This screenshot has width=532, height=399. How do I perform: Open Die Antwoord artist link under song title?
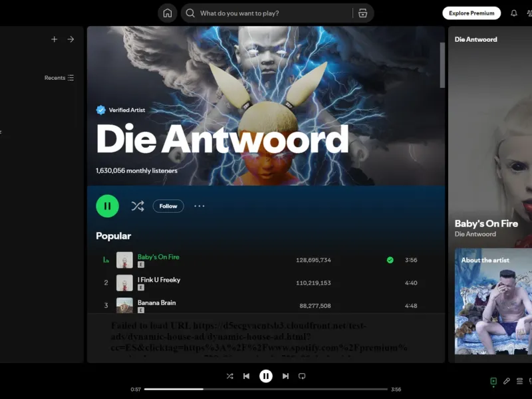475,234
